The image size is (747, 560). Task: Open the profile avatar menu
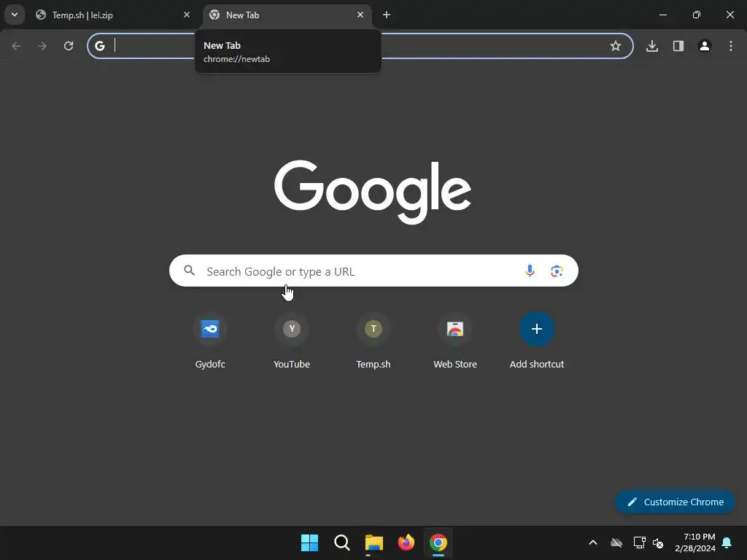(705, 46)
